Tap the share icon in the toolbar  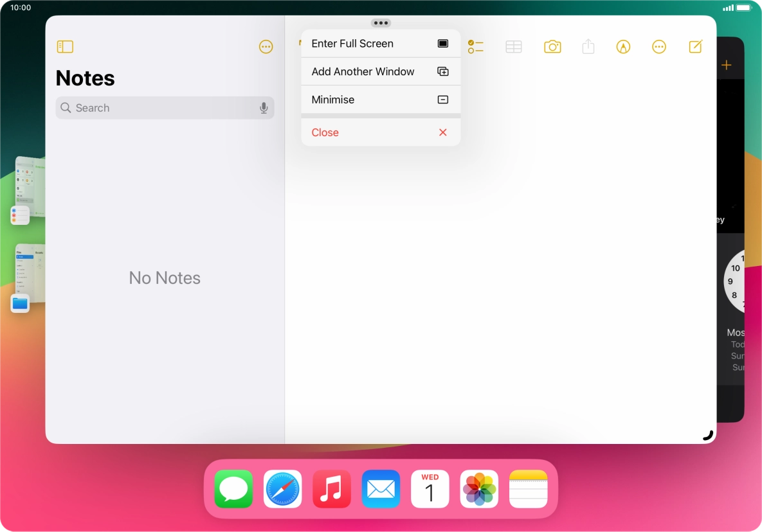(x=588, y=46)
